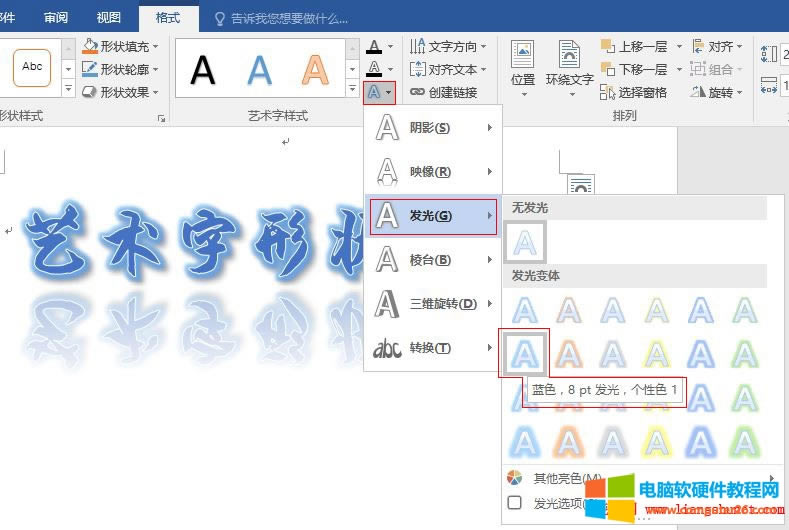The width and height of the screenshot is (789, 530).
Task: Open the Transform (转换) submenu
Action: [432, 348]
